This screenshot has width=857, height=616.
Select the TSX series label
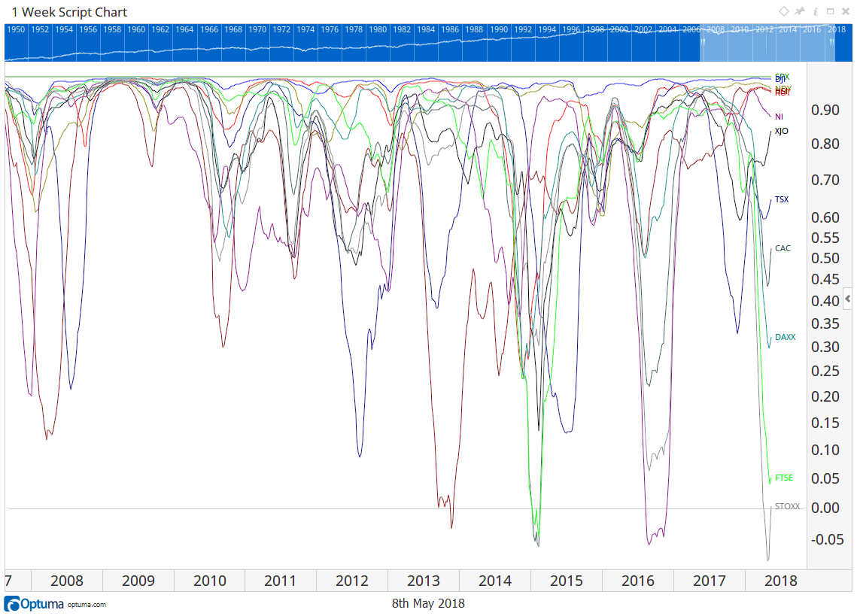pyautogui.click(x=781, y=199)
